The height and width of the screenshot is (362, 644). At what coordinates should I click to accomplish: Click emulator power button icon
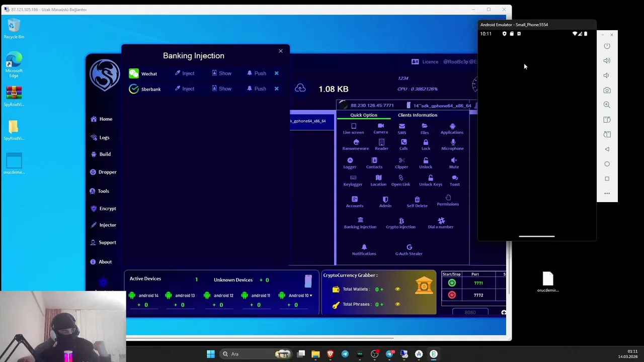[x=607, y=46]
